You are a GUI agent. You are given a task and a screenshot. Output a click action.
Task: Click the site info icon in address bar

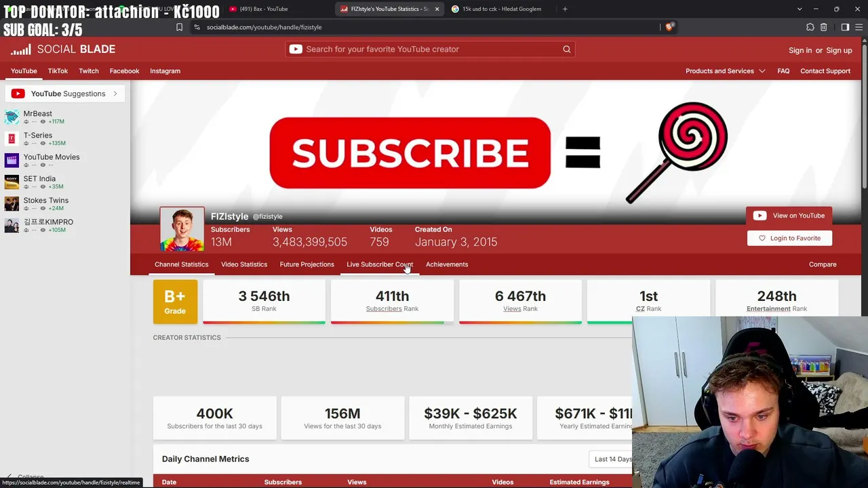(197, 27)
